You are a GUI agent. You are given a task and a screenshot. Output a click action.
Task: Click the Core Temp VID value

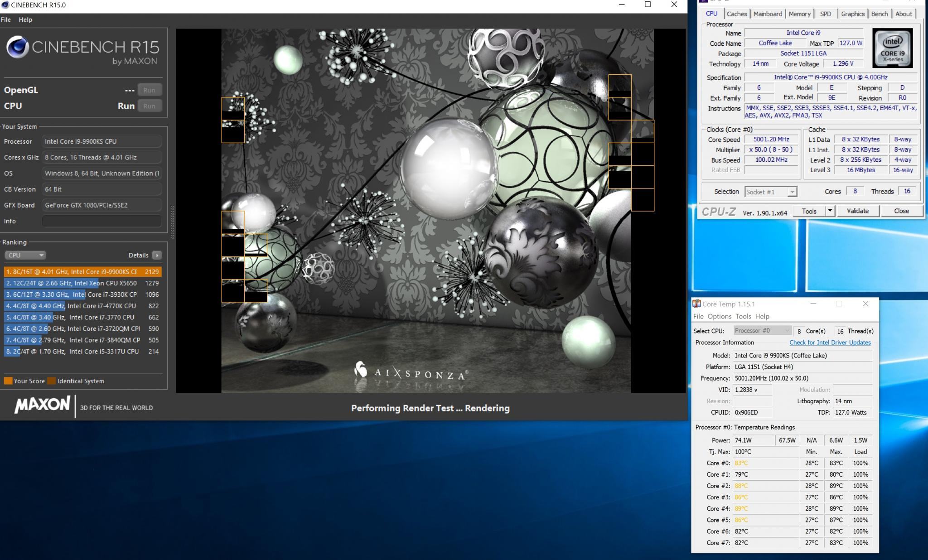click(x=752, y=390)
